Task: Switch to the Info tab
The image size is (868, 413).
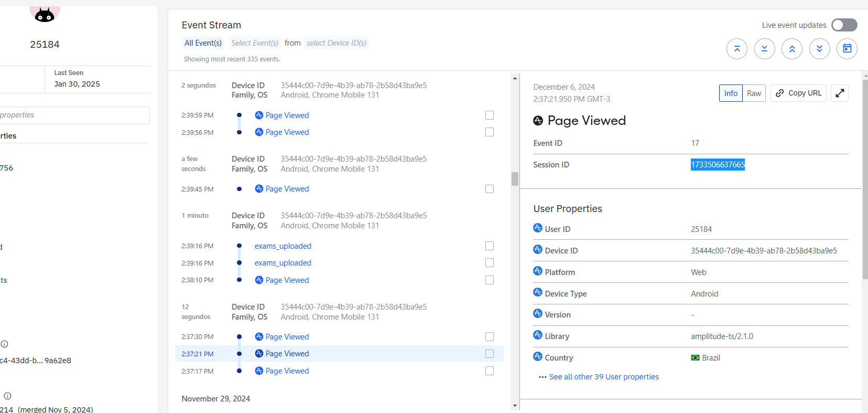Action: (x=731, y=93)
